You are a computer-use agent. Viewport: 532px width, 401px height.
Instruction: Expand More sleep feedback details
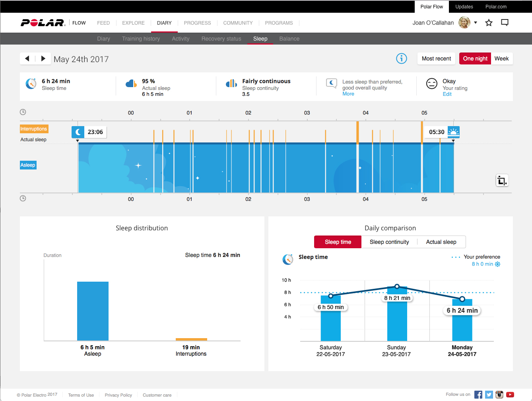point(348,94)
